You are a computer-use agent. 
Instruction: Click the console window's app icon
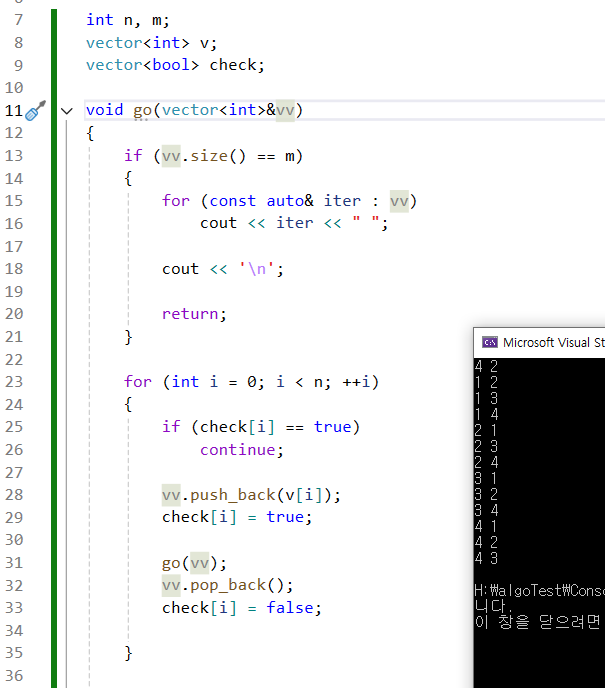[x=490, y=342]
